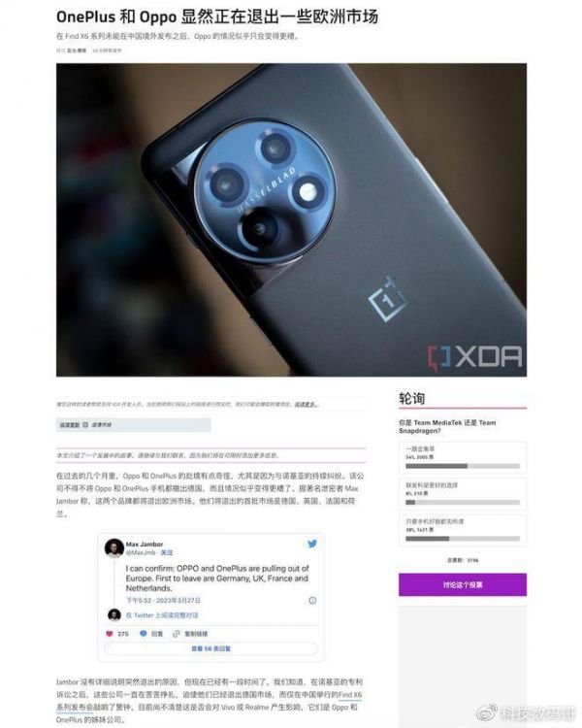582x728 pixels.
Task: Click small avatar beside read full conversation
Action: [114, 614]
